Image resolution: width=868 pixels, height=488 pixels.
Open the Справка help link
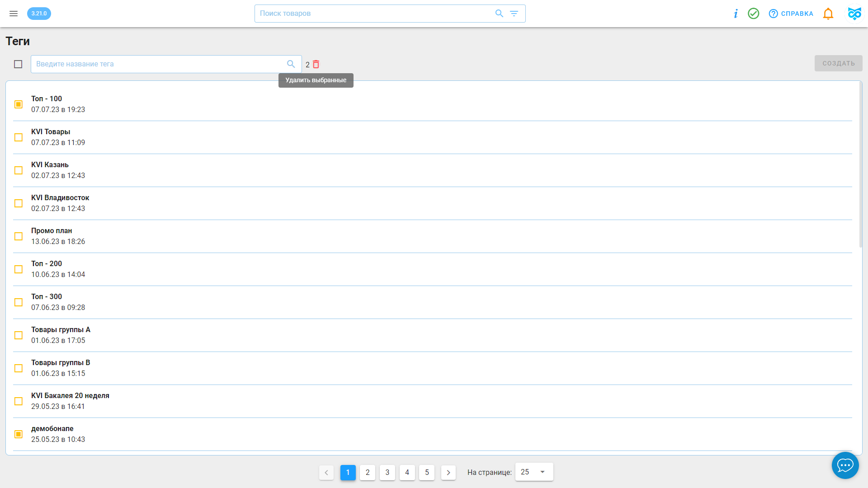click(x=791, y=14)
